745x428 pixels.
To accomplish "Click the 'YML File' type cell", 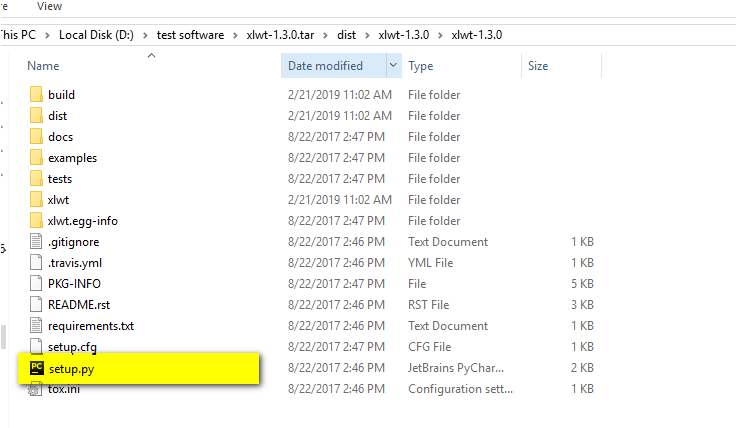I will [x=430, y=263].
